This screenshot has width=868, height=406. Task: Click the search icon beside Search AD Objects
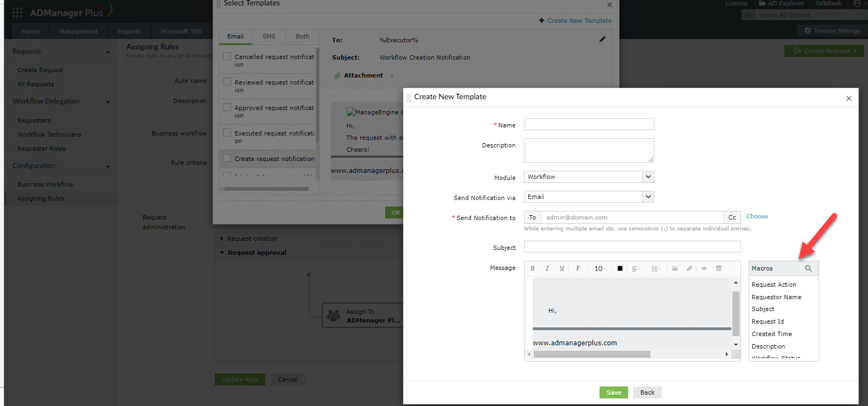tap(749, 15)
